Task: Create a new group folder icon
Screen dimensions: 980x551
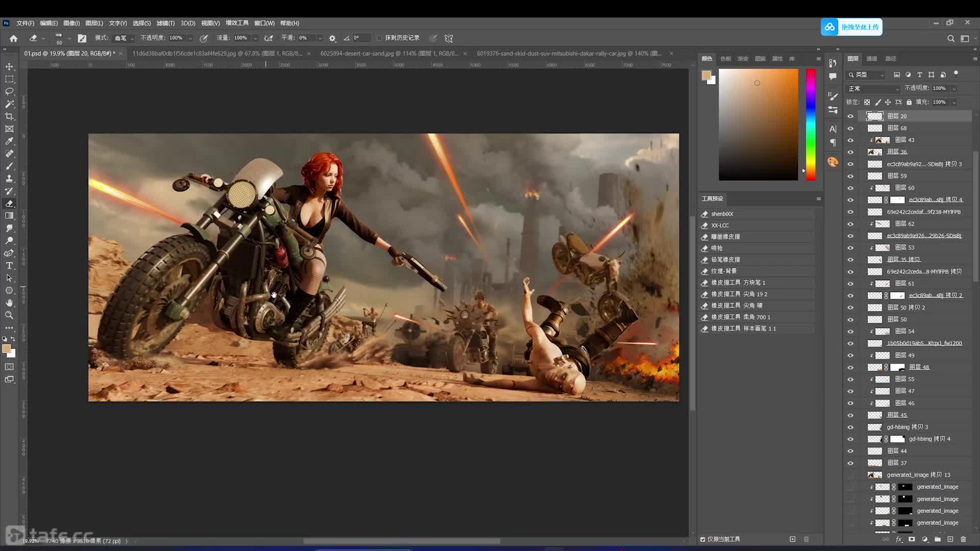Action: (938, 539)
